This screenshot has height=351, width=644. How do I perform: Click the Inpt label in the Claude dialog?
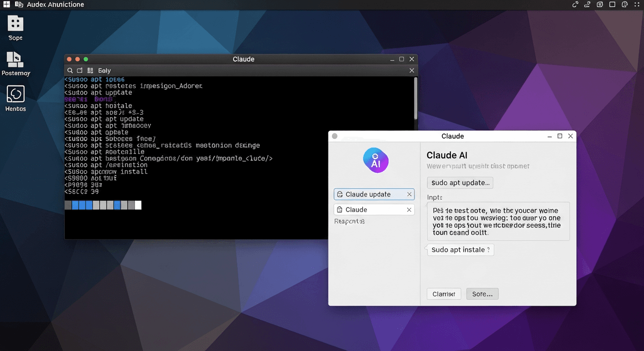pyautogui.click(x=435, y=197)
